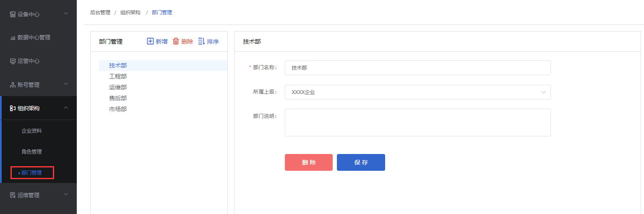Focus the 部门说明 text area
The width and height of the screenshot is (644, 214).
417,123
